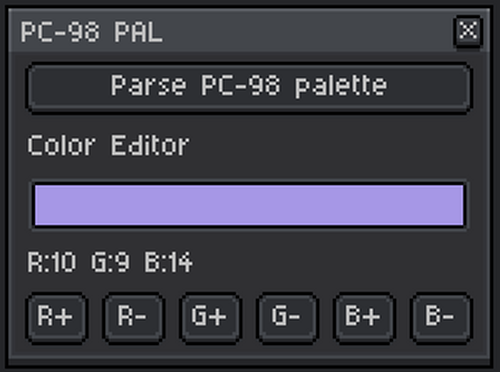Lower the green component of the color
The width and height of the screenshot is (500, 372).
(287, 318)
